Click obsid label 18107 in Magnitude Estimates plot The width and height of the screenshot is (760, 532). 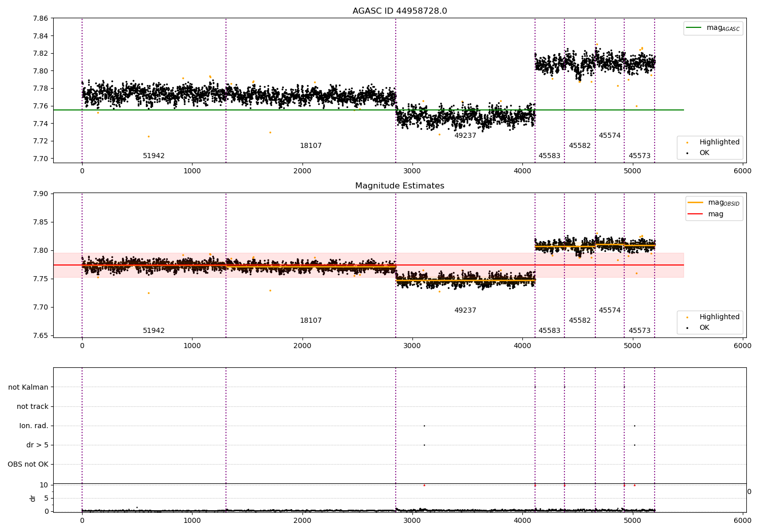311,321
